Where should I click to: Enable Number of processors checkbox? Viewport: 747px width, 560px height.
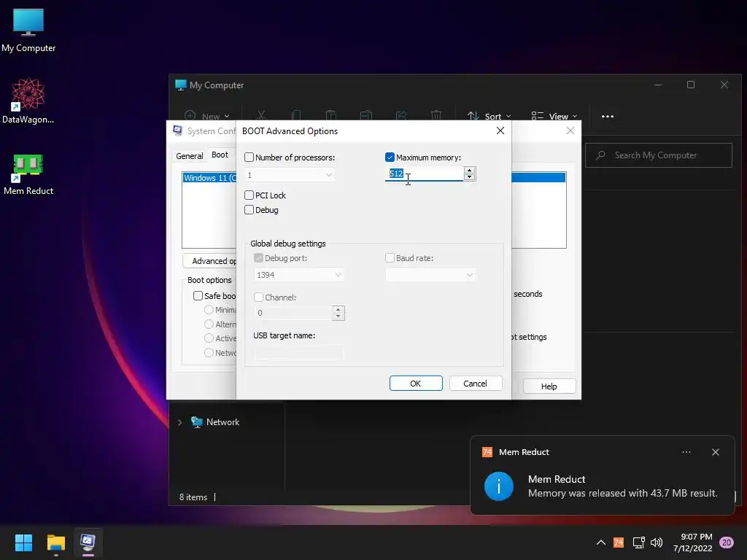pos(249,157)
